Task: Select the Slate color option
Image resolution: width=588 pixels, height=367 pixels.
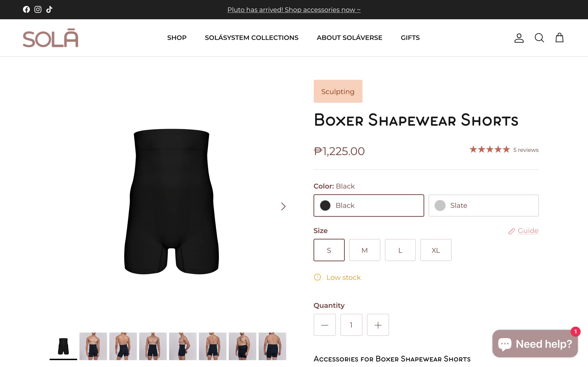Action: coord(483,205)
